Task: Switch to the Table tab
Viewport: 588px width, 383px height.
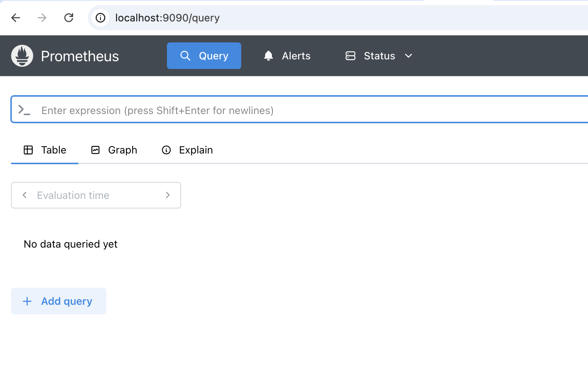Action: pos(45,150)
